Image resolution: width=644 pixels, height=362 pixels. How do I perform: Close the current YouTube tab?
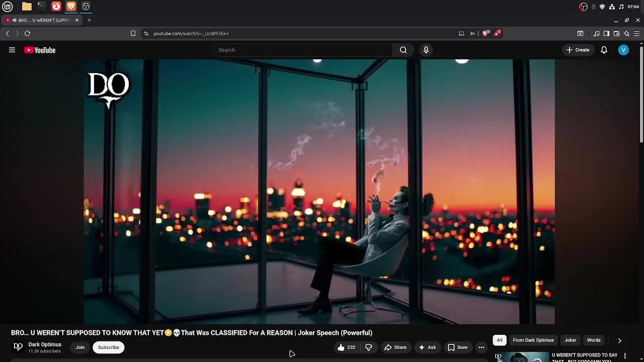pos(76,20)
